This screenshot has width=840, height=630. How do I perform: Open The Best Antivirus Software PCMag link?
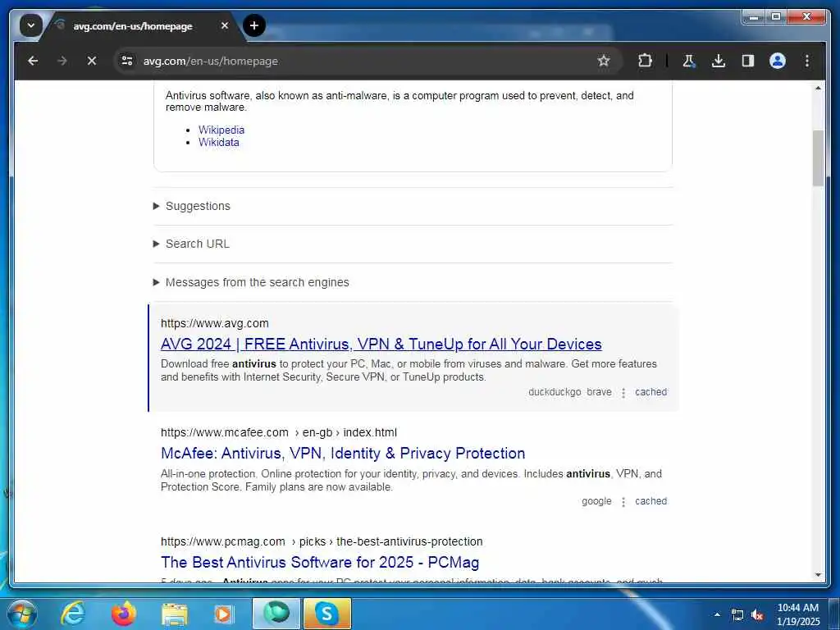click(320, 562)
